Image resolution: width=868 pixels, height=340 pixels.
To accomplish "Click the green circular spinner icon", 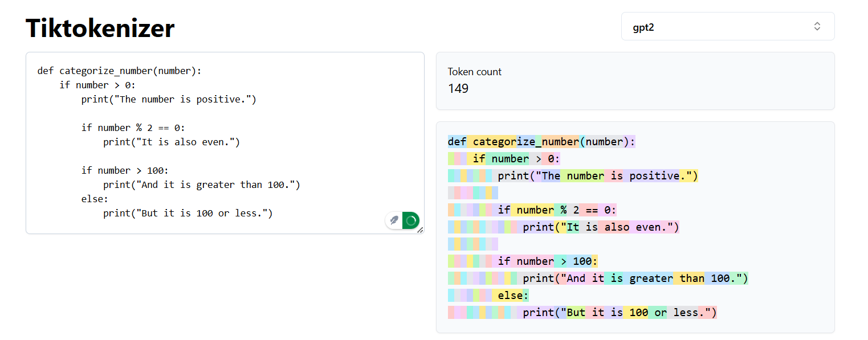I will tap(410, 220).
